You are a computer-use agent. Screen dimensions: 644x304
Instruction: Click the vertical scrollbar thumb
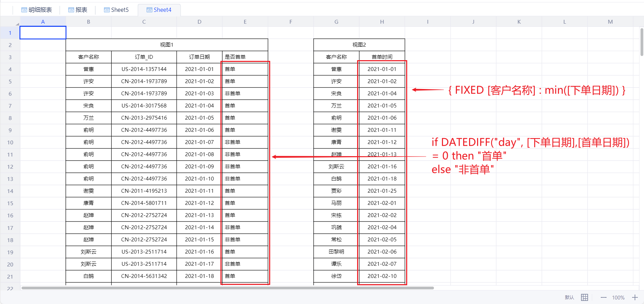click(x=642, y=42)
